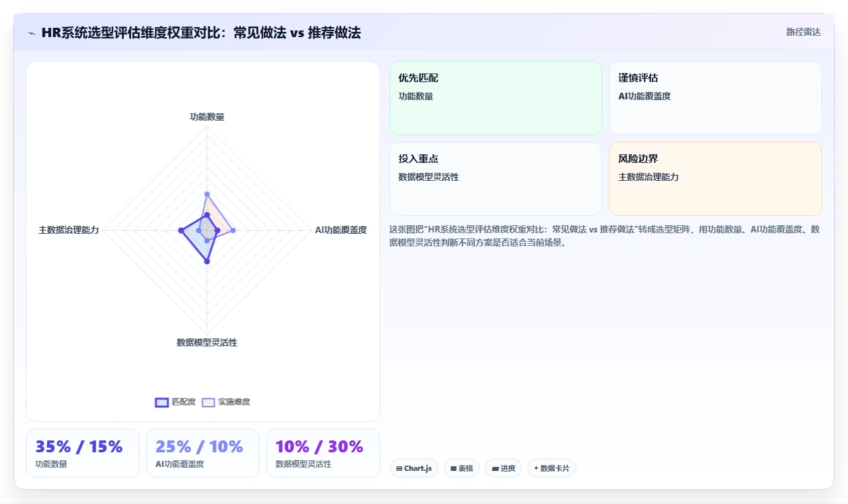Click the description paragraph starting 这张图把
Viewport: 848px width, 504px height.
[x=606, y=235]
